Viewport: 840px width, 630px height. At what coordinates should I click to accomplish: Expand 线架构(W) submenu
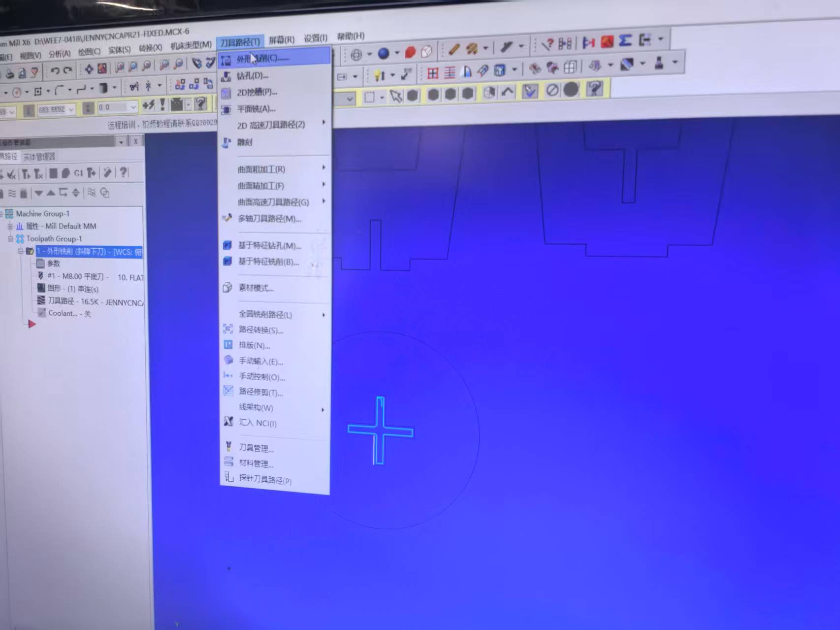(x=274, y=407)
